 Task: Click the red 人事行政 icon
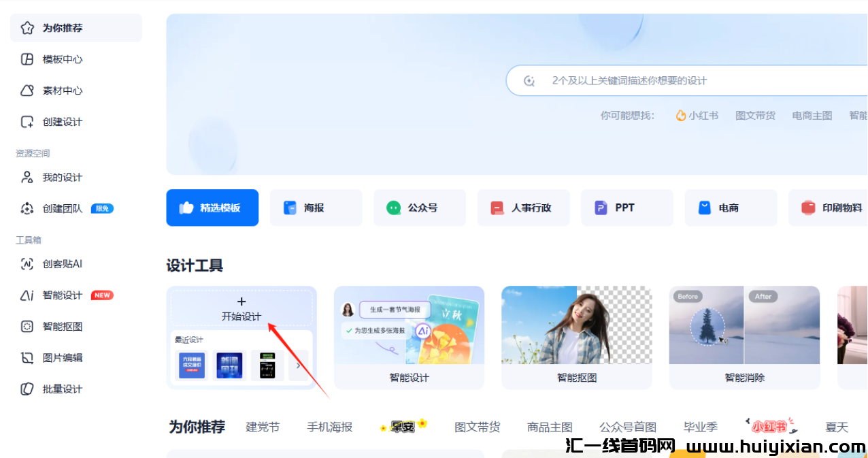[497, 208]
